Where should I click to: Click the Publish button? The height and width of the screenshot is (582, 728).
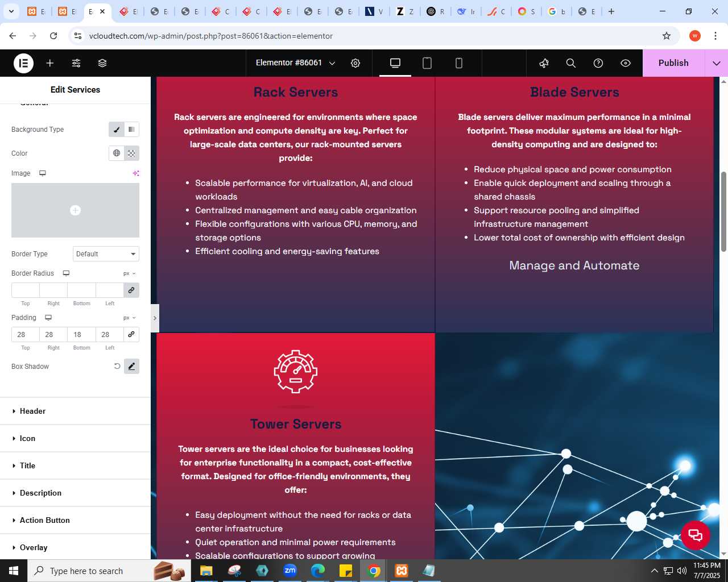point(673,63)
